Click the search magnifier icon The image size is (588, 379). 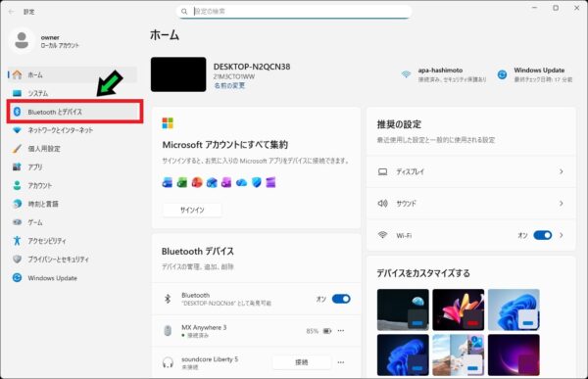point(184,12)
